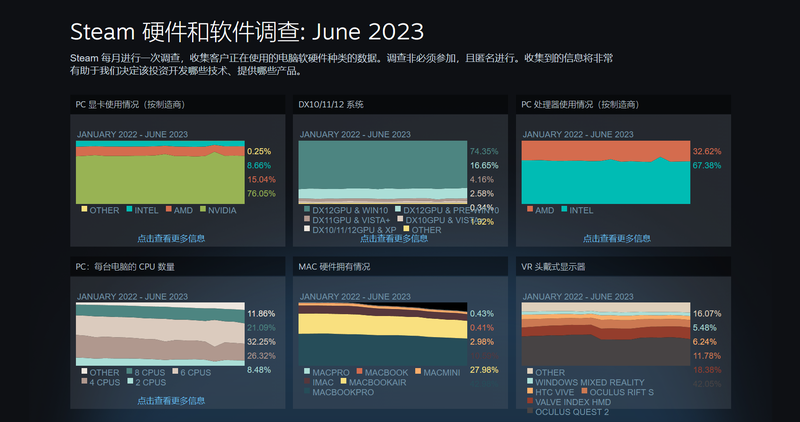Select DX10/11/12GPU & XP legend swatch

tap(307, 228)
